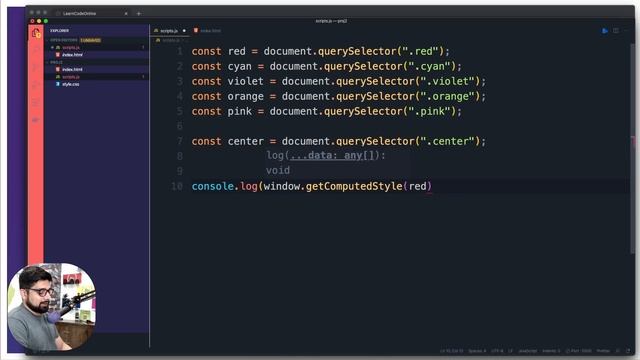Click the notifications bell in status bar
The width and height of the screenshot is (640, 360).
628,351
